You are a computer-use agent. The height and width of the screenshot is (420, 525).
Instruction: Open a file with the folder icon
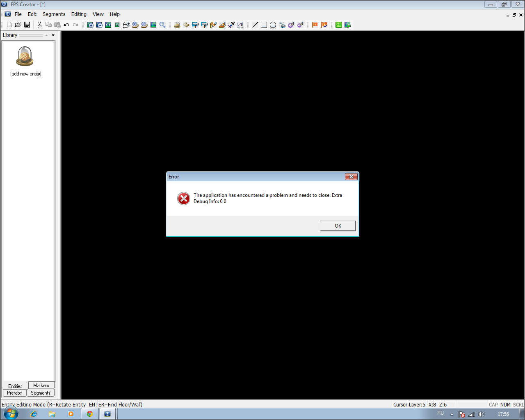(x=18, y=25)
